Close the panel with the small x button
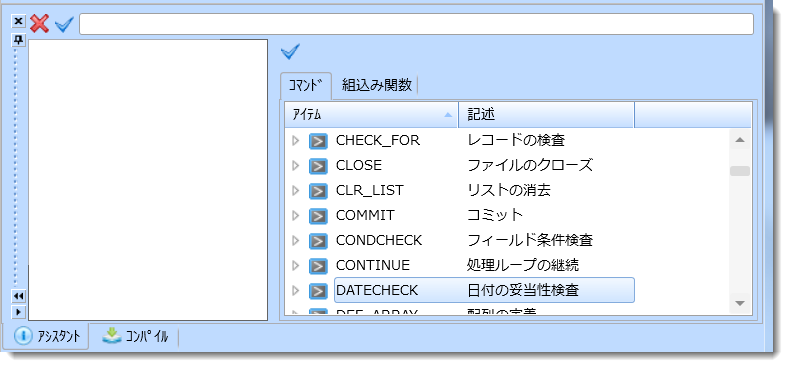 [19, 21]
